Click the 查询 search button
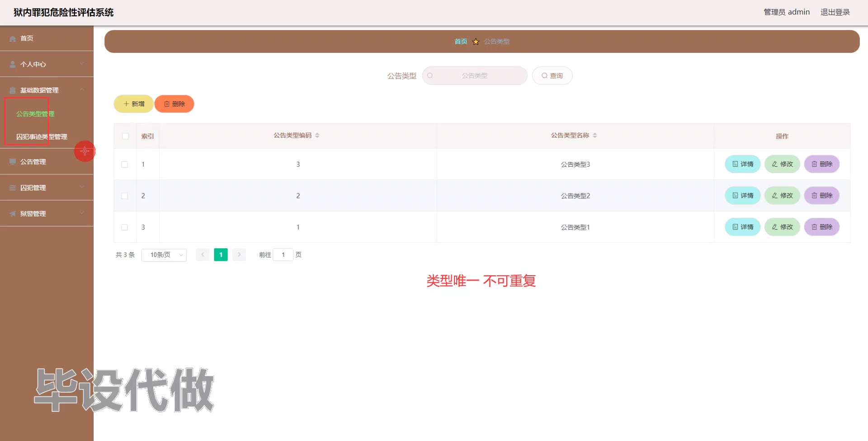The width and height of the screenshot is (868, 441). coord(552,76)
